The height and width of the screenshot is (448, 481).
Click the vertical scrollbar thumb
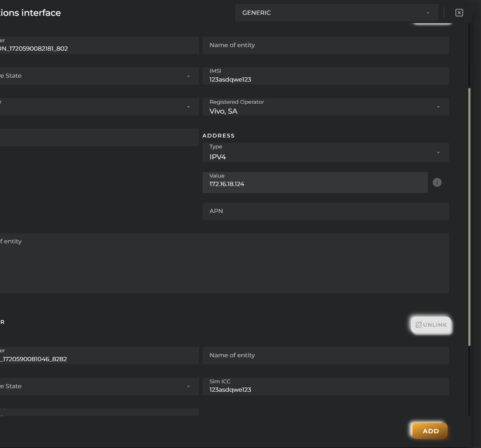click(x=469, y=217)
